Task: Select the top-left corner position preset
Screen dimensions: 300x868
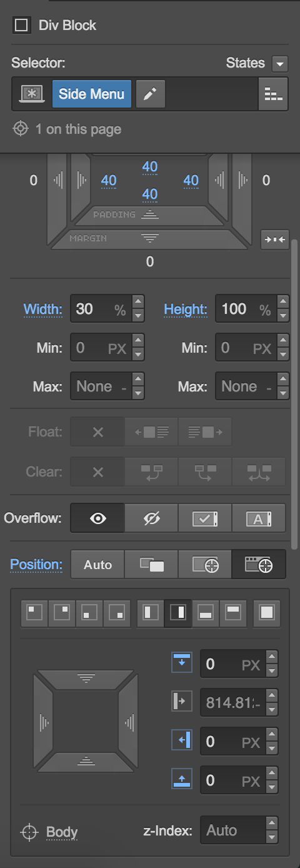Action: click(34, 613)
